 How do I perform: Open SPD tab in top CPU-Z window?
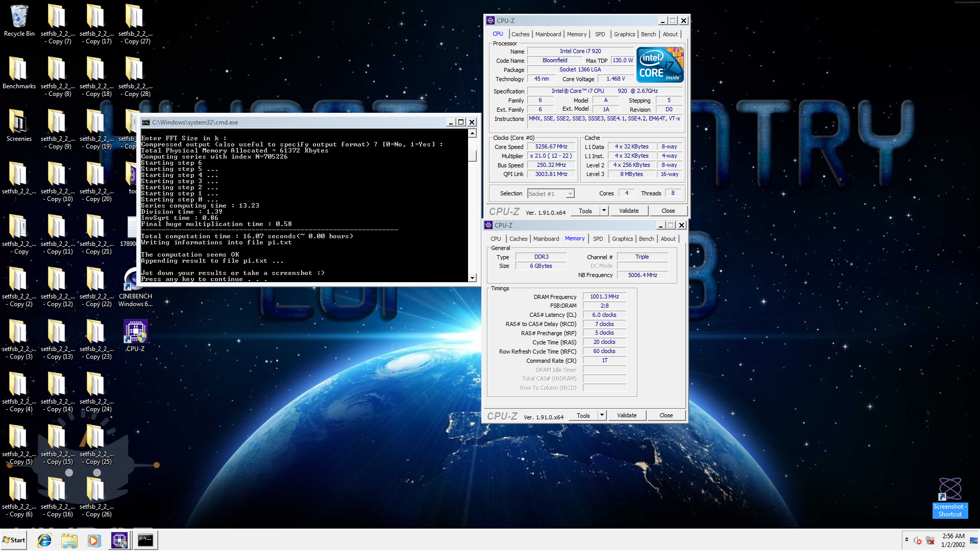(600, 34)
